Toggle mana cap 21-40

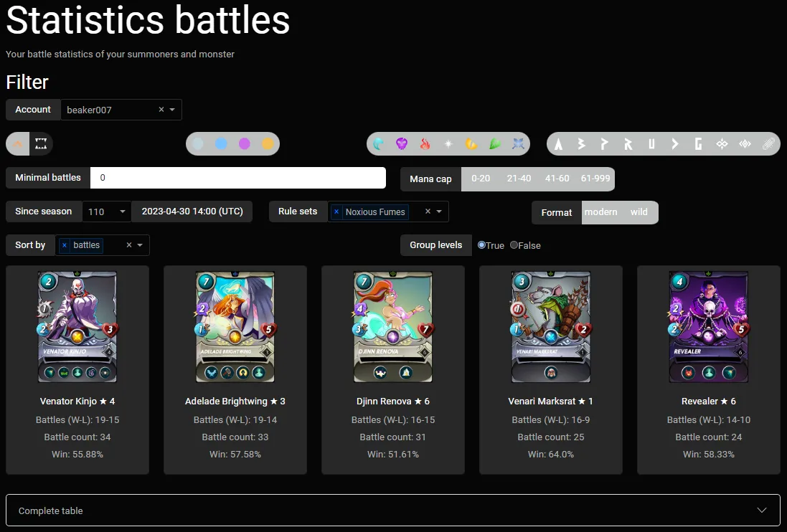click(519, 179)
